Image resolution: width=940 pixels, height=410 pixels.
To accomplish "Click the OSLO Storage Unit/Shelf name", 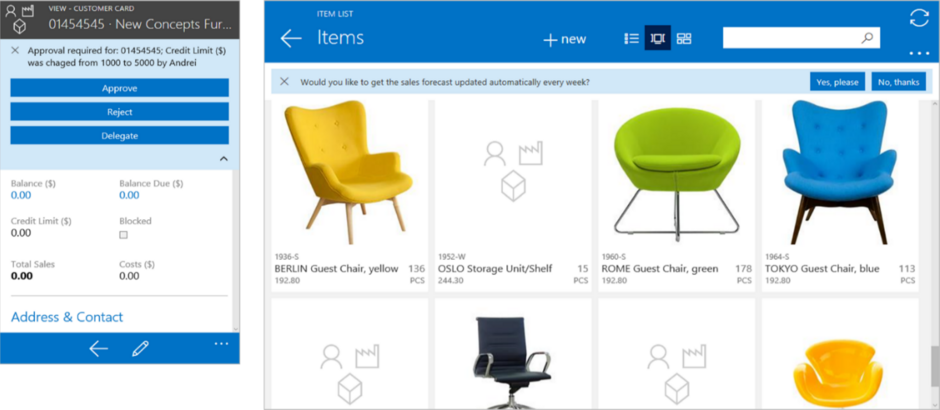I will [495, 269].
